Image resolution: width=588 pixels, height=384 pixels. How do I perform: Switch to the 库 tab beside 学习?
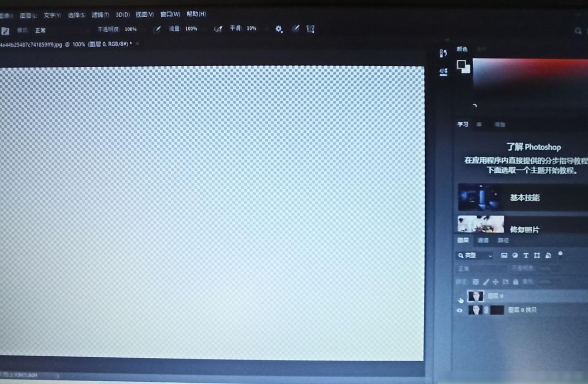479,124
